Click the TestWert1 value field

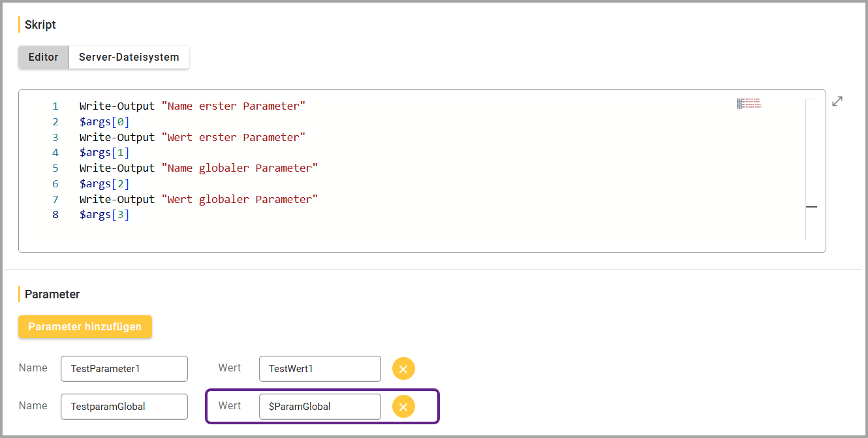pyautogui.click(x=319, y=369)
